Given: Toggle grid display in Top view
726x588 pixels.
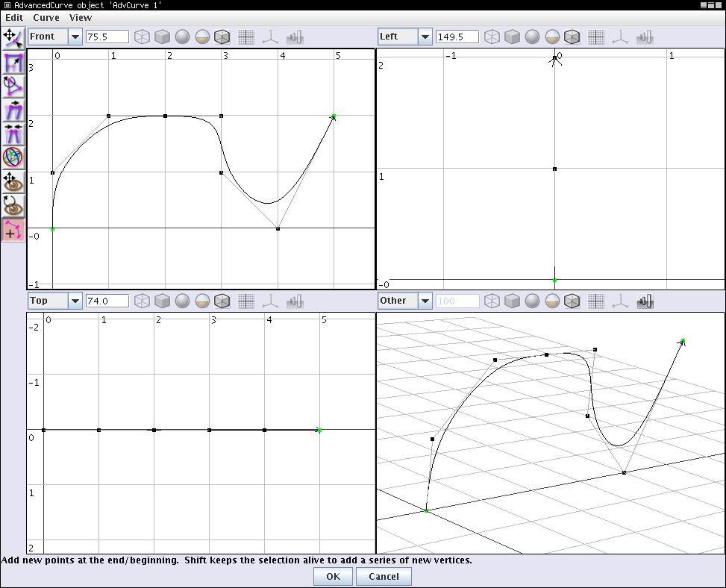Looking at the screenshot, I should pos(246,301).
